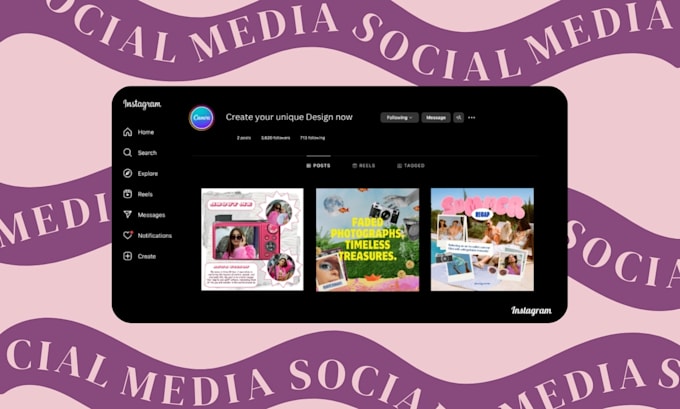
Task: Open the About Me camera post
Action: pyautogui.click(x=252, y=239)
